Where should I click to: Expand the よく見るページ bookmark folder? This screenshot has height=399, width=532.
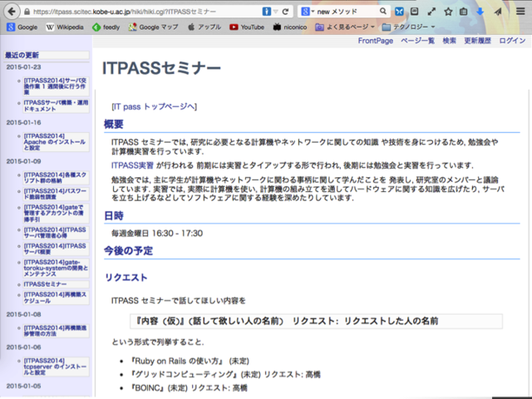tap(351, 27)
